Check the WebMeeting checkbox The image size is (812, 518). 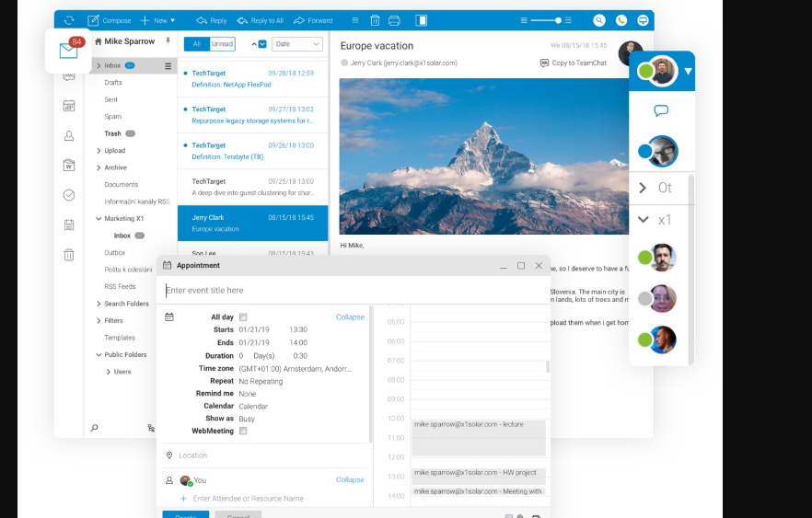243,431
